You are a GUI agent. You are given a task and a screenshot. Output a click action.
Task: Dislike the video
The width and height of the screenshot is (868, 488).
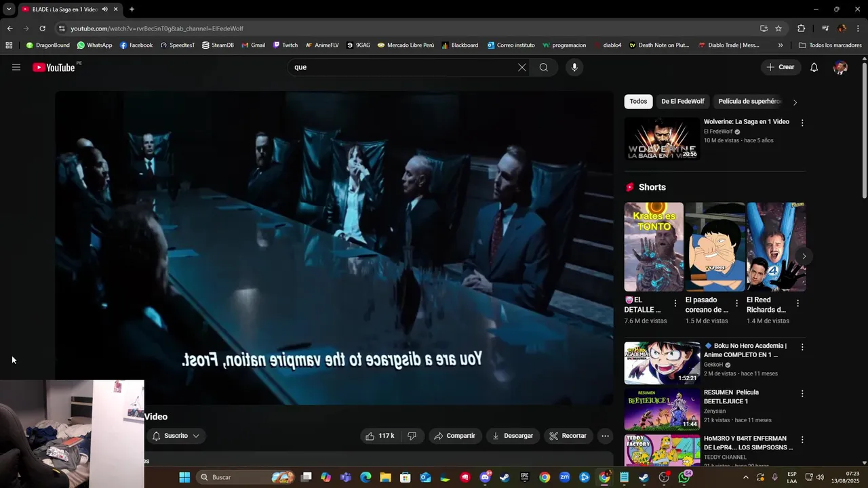[412, 436]
